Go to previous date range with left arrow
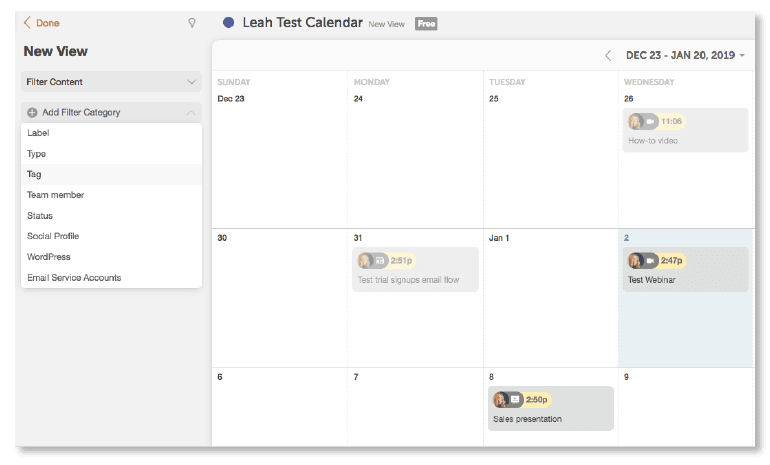Screen dimensions: 770x465 point(608,56)
